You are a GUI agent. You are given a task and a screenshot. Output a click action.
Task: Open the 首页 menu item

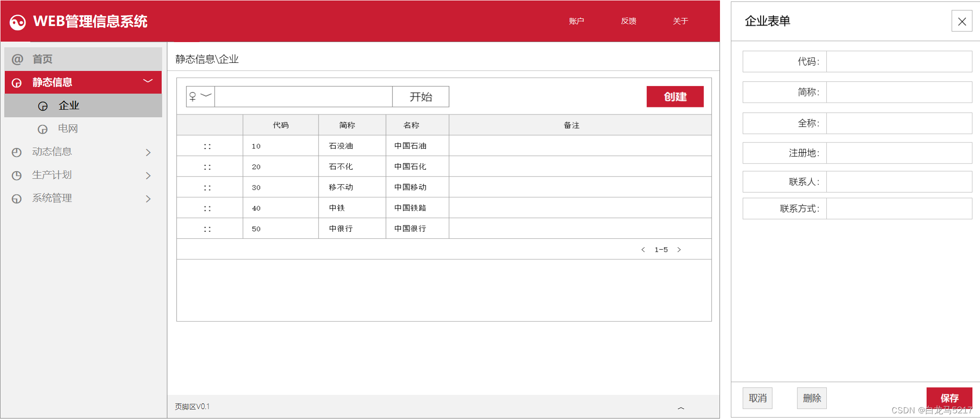(83, 59)
